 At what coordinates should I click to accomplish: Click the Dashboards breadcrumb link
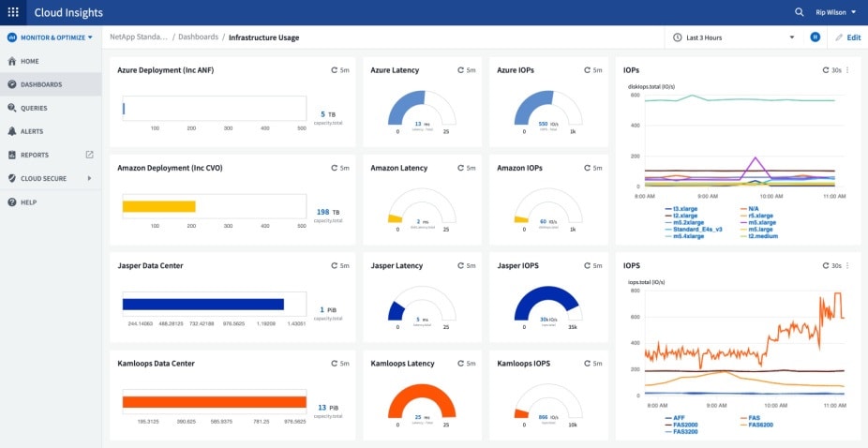(x=198, y=37)
